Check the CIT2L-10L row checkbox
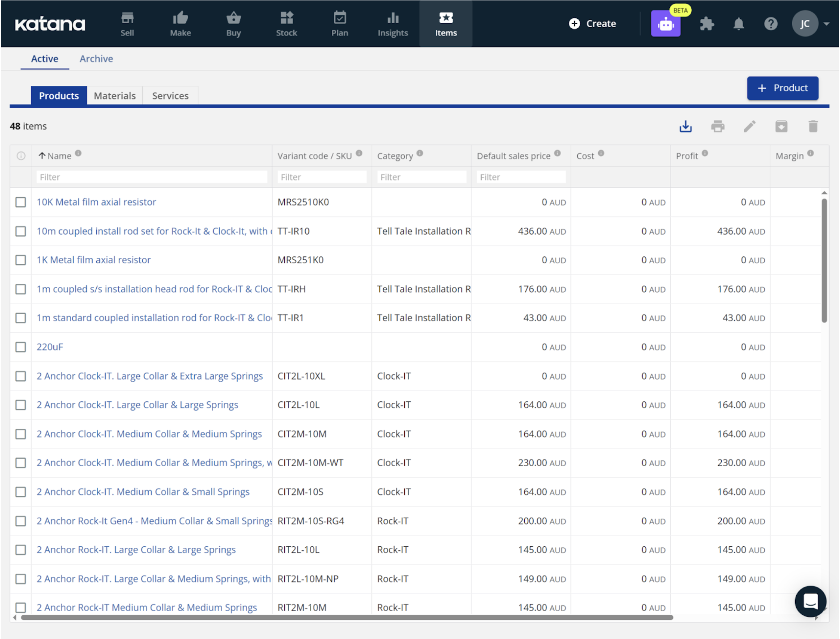 (x=21, y=405)
